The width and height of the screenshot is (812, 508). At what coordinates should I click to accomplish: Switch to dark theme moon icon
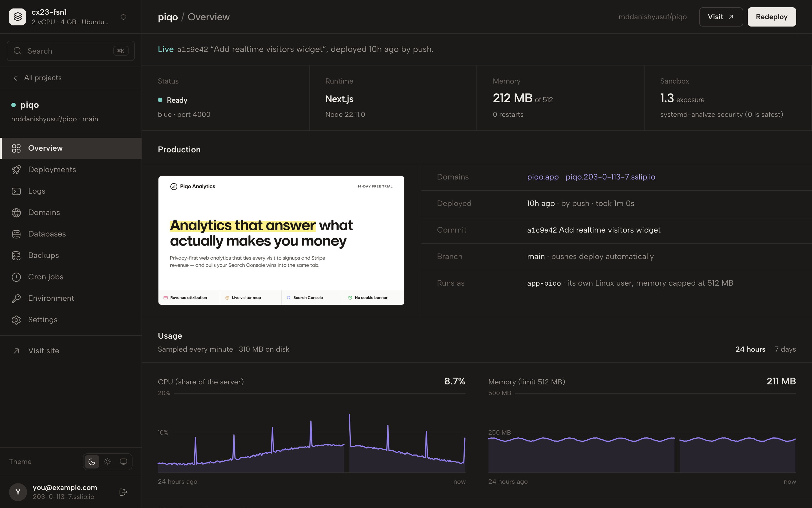point(92,462)
